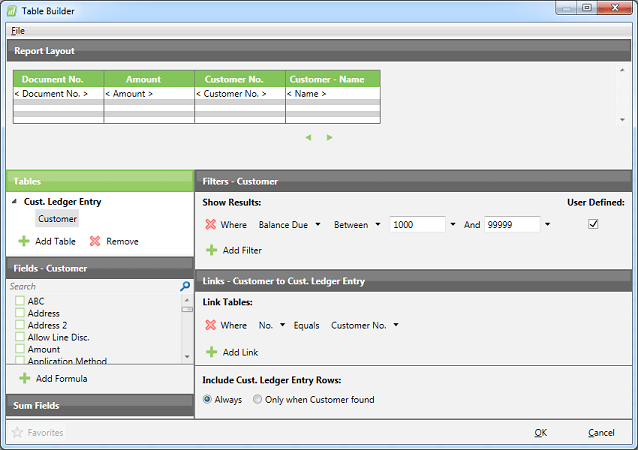Click the green plus icon for Add Filter
Viewport: 638px width, 450px height.
click(x=212, y=250)
